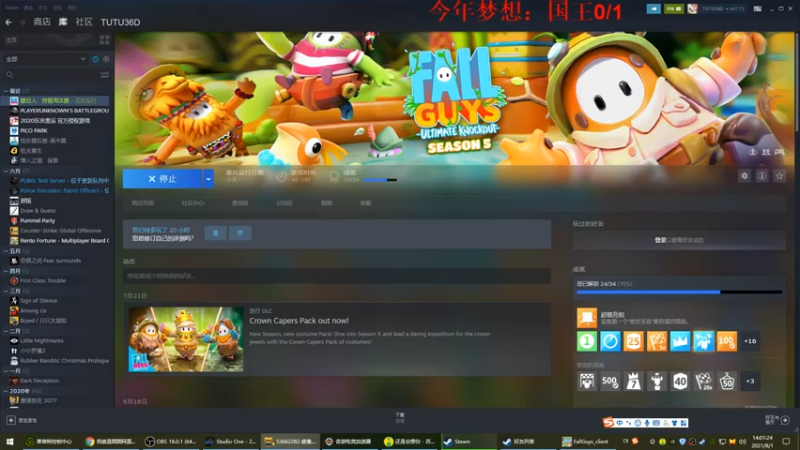View the orange 100 achievement

727,341
